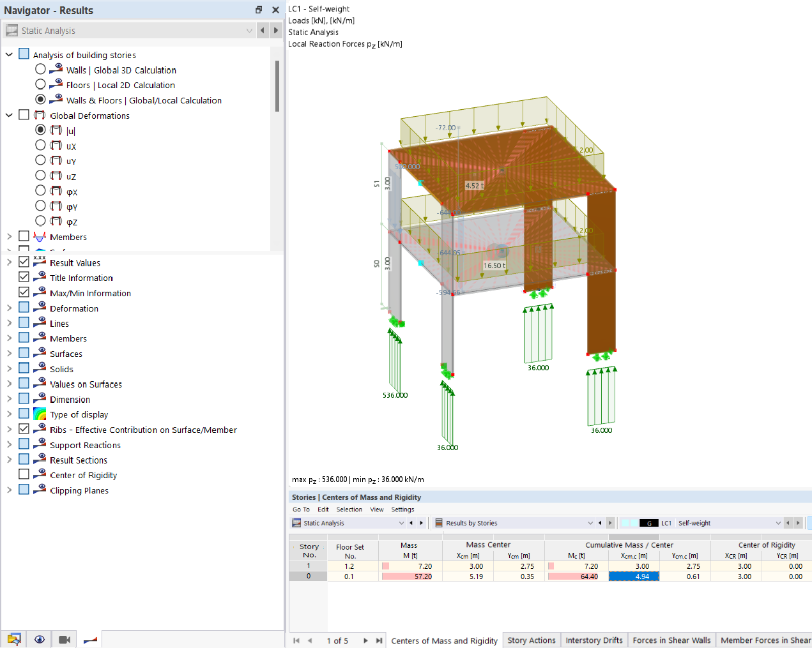Open Go To menu in table panel

point(301,509)
